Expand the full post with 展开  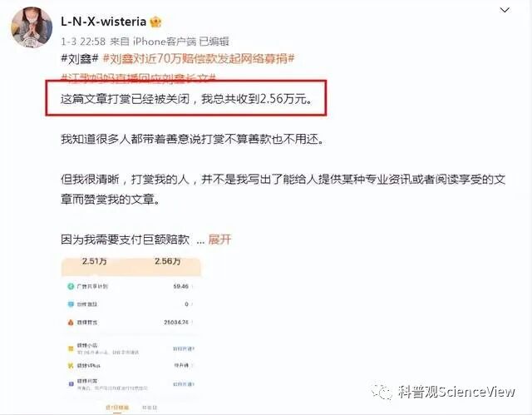click(x=219, y=240)
